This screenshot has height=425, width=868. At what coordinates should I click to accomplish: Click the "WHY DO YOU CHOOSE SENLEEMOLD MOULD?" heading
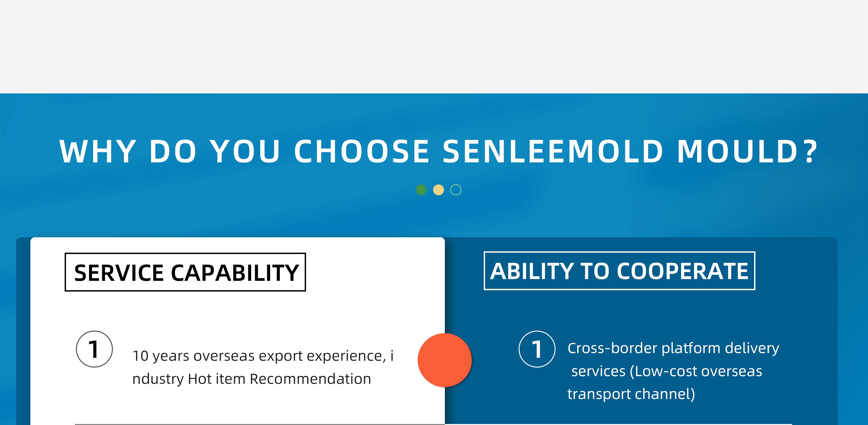tap(438, 152)
